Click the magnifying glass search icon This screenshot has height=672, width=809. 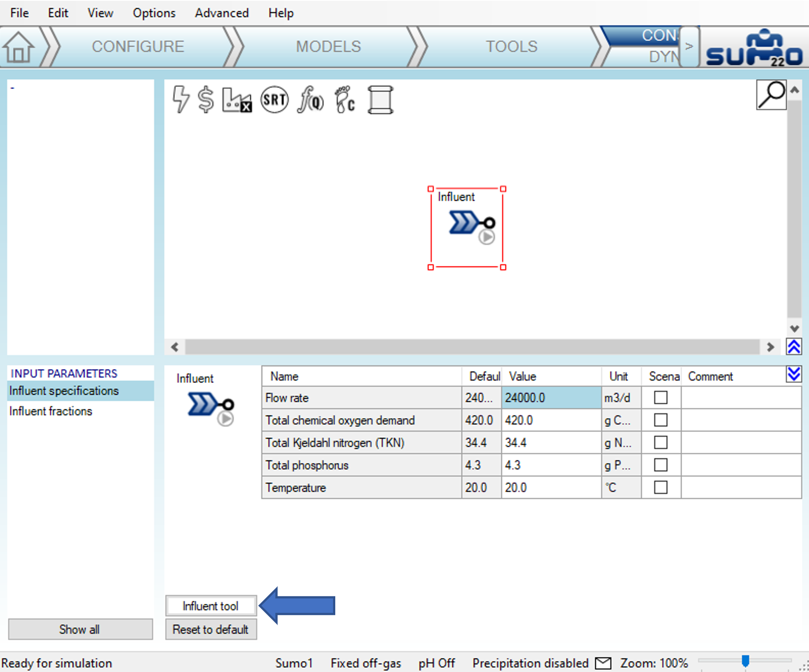tap(771, 94)
